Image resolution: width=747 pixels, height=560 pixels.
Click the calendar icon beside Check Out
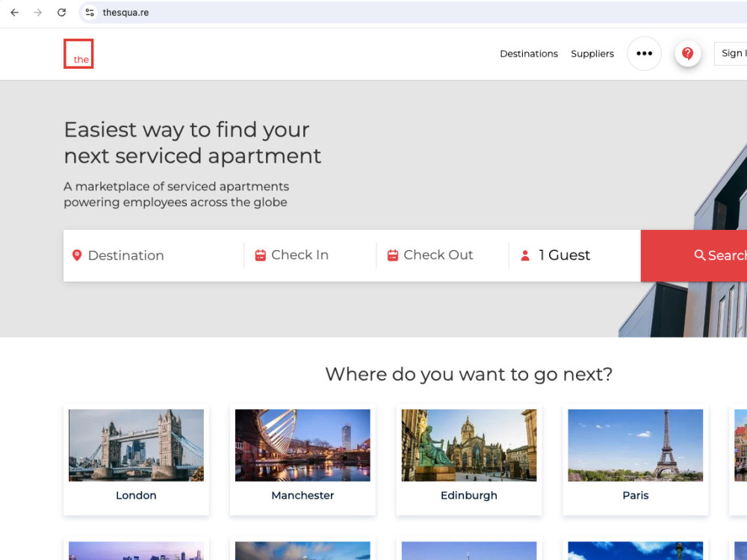(393, 255)
